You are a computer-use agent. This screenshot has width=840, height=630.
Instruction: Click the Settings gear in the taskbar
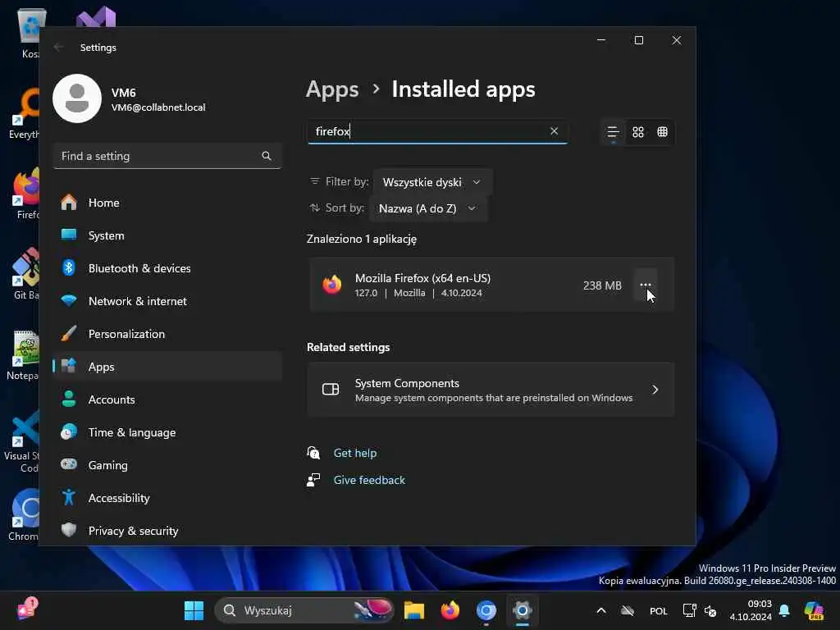click(x=522, y=610)
